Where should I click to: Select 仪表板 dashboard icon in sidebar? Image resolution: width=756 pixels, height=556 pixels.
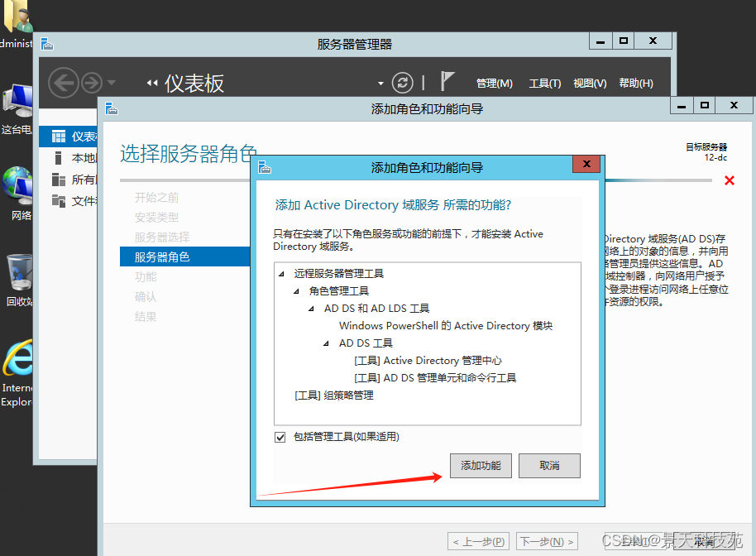pos(59,137)
